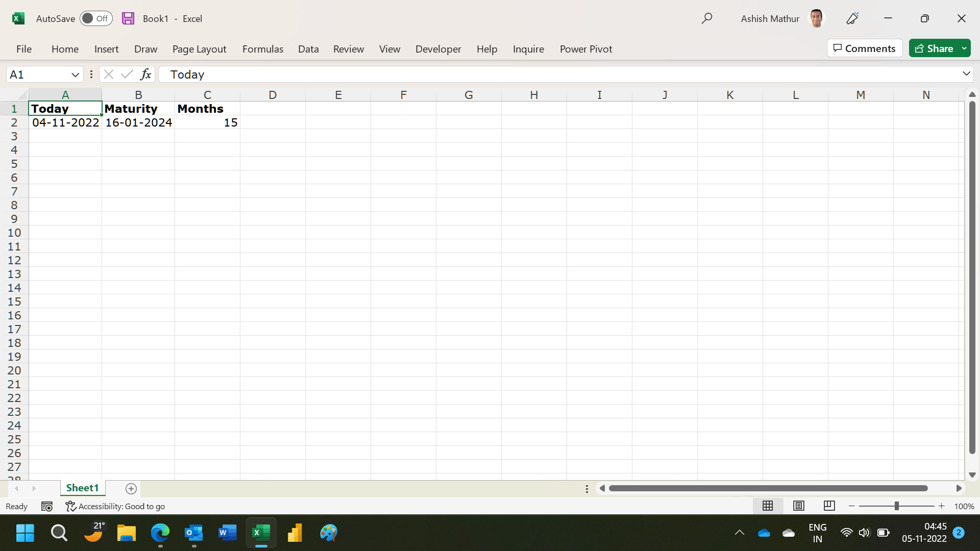980x551 pixels.
Task: Open the Formulas ribbon tab
Action: click(x=262, y=49)
